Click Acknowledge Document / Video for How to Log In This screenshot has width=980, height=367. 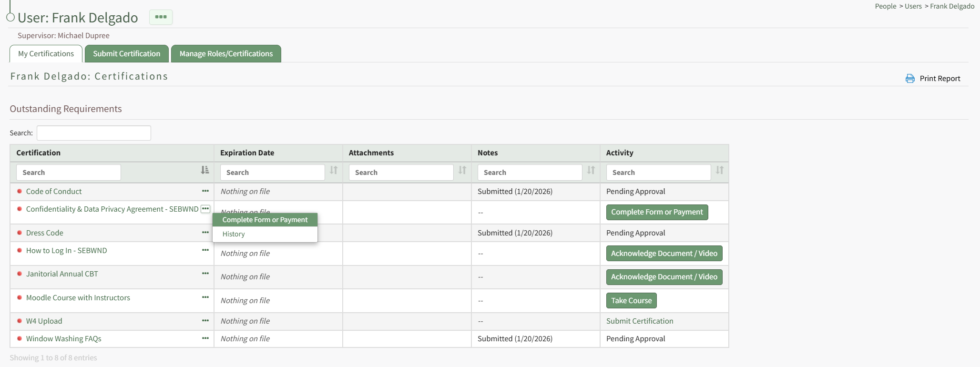[664, 254]
